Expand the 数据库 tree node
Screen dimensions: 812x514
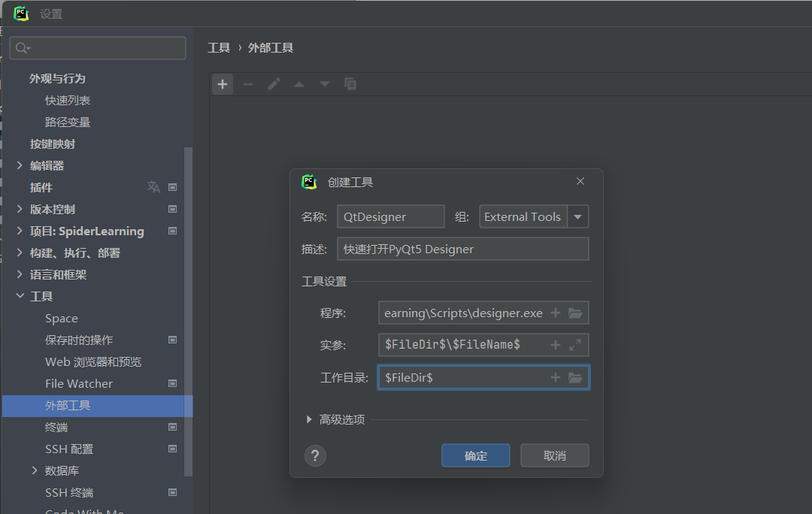pyautogui.click(x=35, y=470)
